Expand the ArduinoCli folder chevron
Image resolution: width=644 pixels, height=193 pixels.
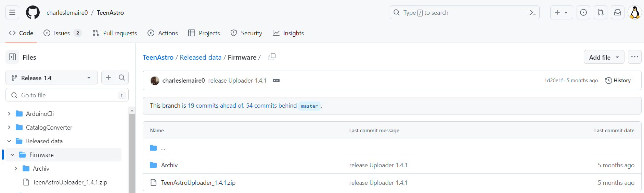[9, 113]
